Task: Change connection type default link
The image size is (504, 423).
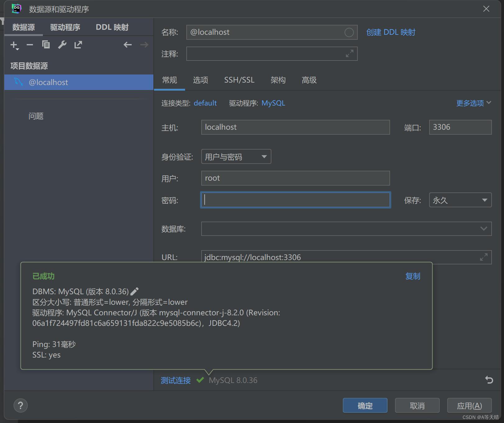Action: click(205, 103)
